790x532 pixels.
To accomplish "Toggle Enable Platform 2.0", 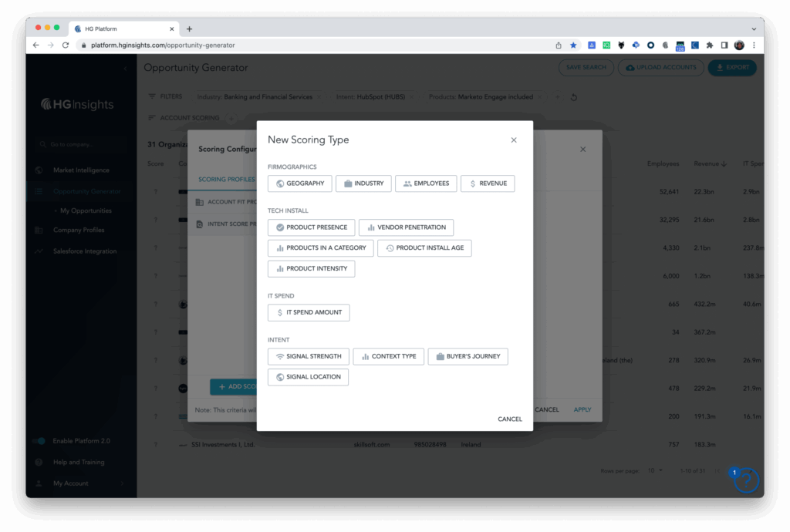I will [x=39, y=441].
